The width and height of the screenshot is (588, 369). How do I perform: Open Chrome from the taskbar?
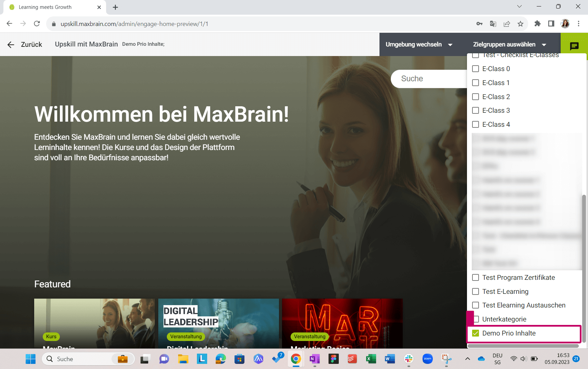[x=296, y=359]
